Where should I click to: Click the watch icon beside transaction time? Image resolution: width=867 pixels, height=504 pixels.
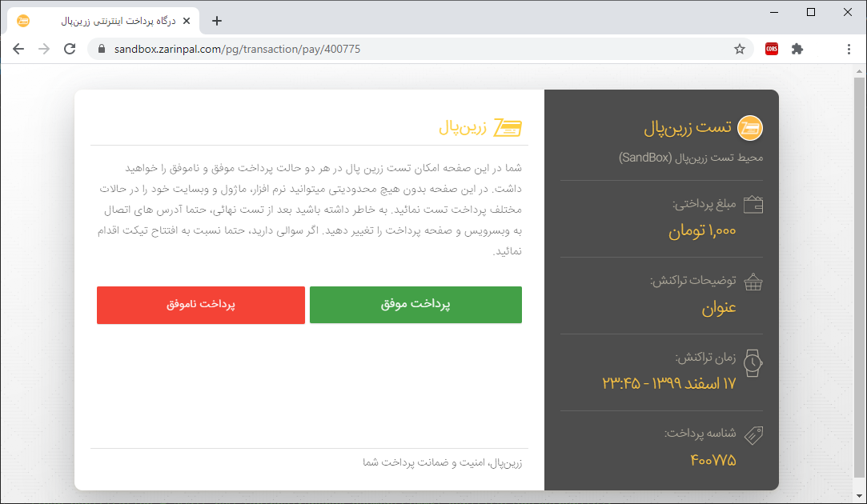point(753,363)
